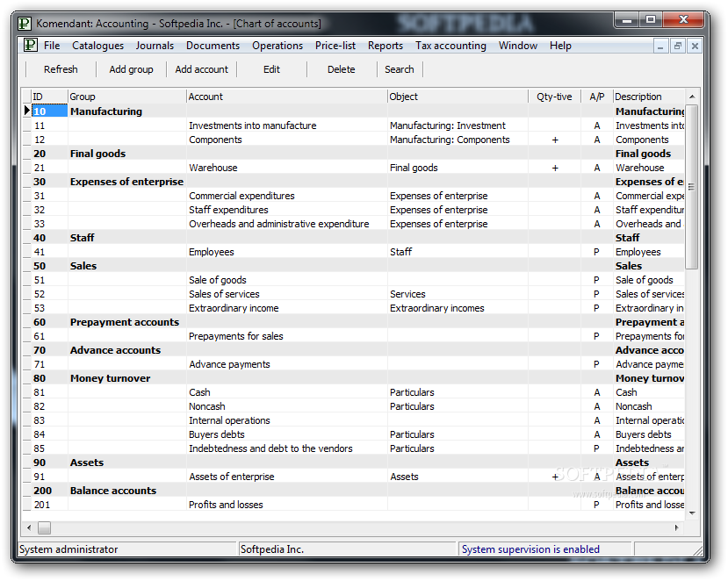Select the Final goods group row
728x581 pixels.
point(353,154)
